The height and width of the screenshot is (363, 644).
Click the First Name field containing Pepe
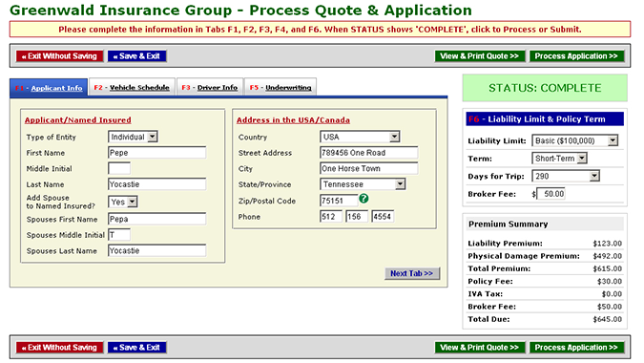coord(156,153)
